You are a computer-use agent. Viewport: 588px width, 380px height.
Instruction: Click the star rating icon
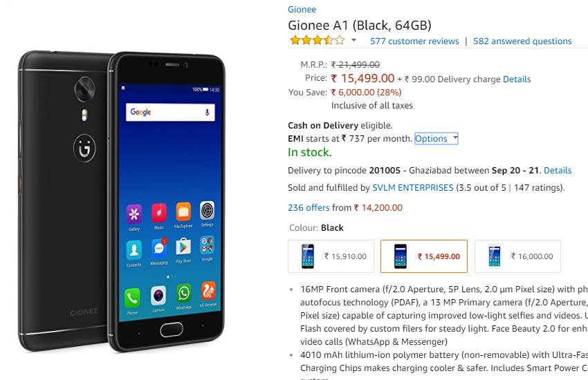(x=318, y=40)
